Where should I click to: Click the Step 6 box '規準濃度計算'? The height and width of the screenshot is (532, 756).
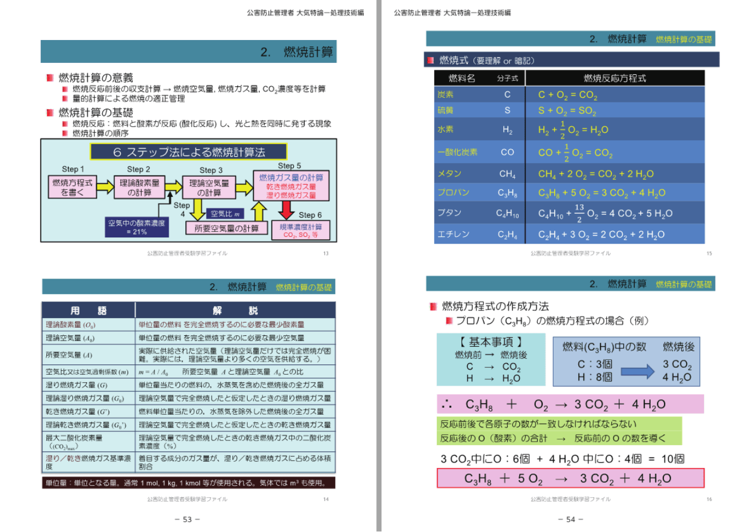coord(300,231)
